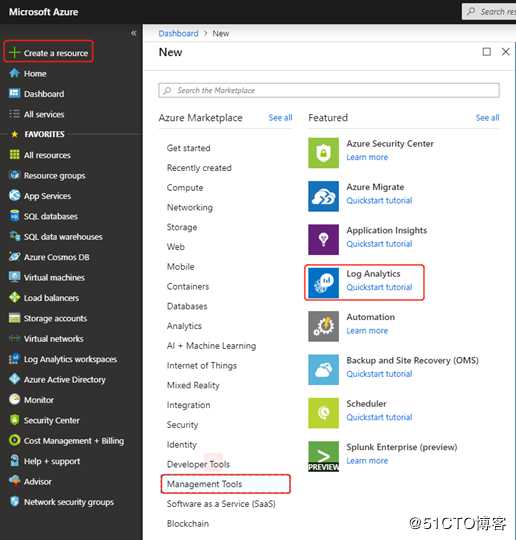Select the Application Insights featured icon
This screenshot has height=540, width=516.
(323, 239)
